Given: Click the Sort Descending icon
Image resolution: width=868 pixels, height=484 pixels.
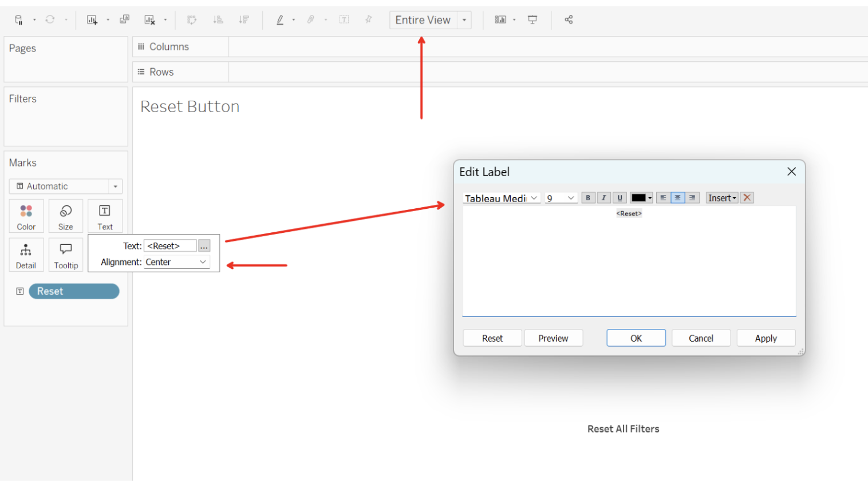Looking at the screenshot, I should tap(243, 19).
